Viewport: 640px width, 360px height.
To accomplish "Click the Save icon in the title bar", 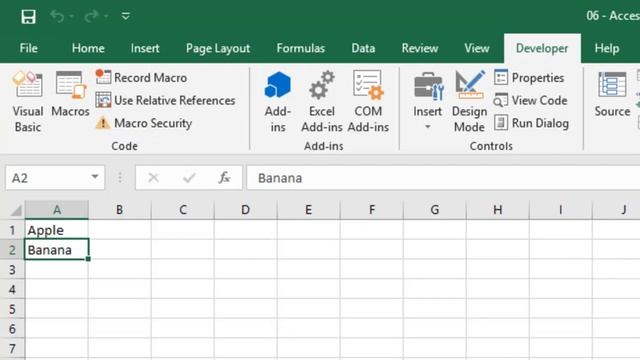I will pyautogui.click(x=29, y=17).
